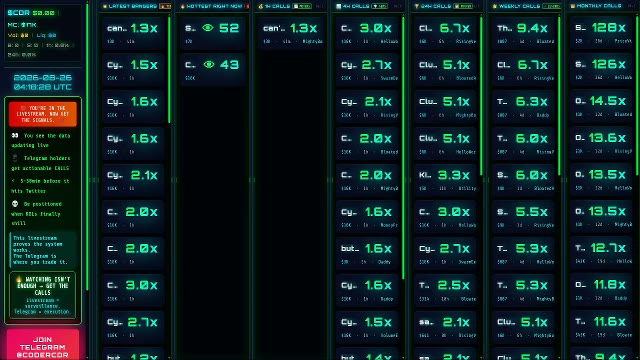This screenshot has height=360, width=640.
Task: Open the S.. 126x card in Monthly Calls
Action: click(x=602, y=69)
